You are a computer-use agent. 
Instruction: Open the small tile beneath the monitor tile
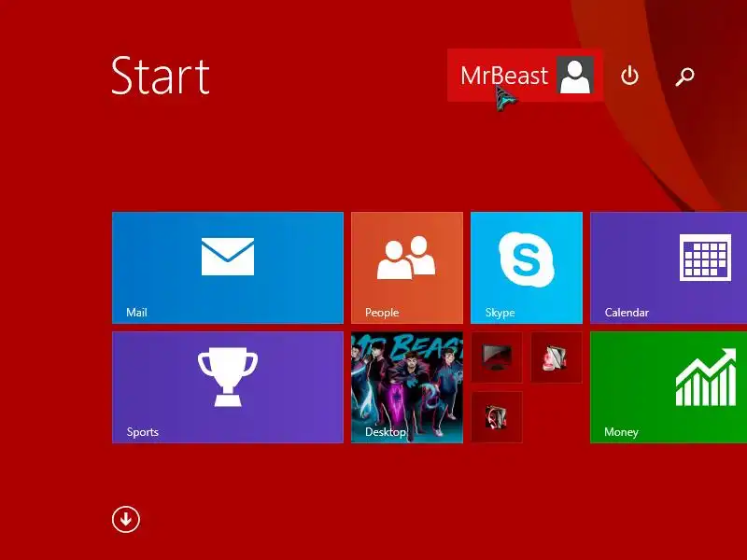tap(497, 417)
